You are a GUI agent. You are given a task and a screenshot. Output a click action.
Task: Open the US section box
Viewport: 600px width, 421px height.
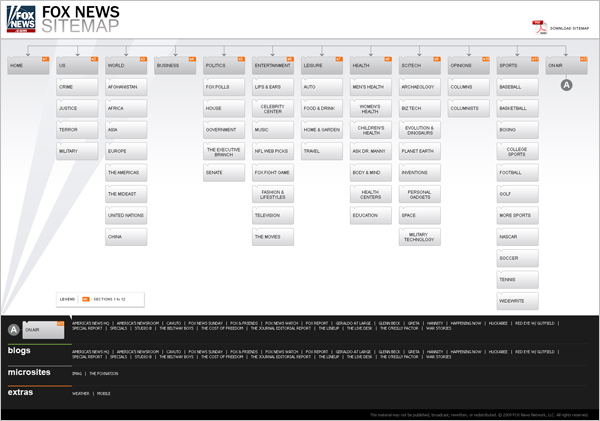click(x=77, y=65)
